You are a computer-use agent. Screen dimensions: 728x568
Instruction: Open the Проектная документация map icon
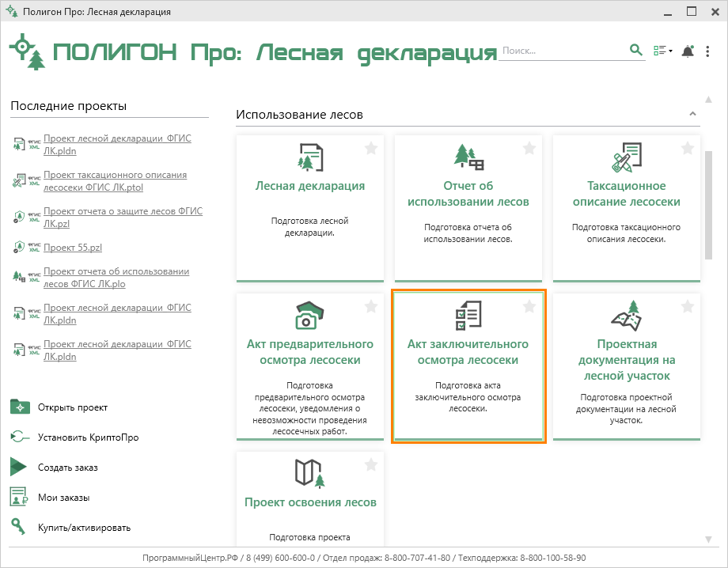click(627, 316)
